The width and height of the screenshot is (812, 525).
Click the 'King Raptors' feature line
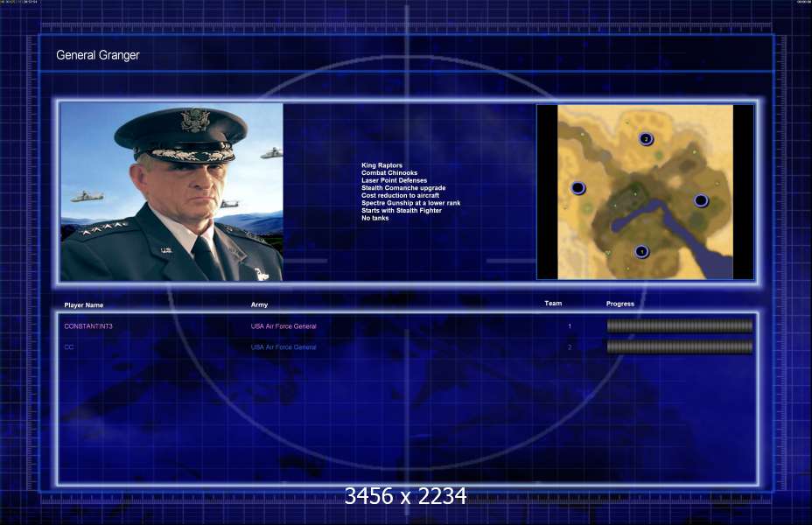click(x=381, y=165)
